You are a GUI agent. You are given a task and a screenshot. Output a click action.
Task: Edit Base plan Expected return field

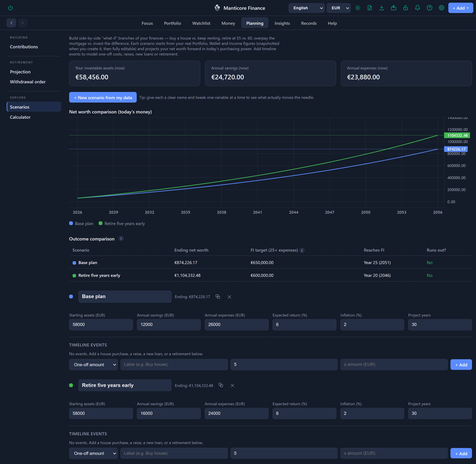point(304,325)
